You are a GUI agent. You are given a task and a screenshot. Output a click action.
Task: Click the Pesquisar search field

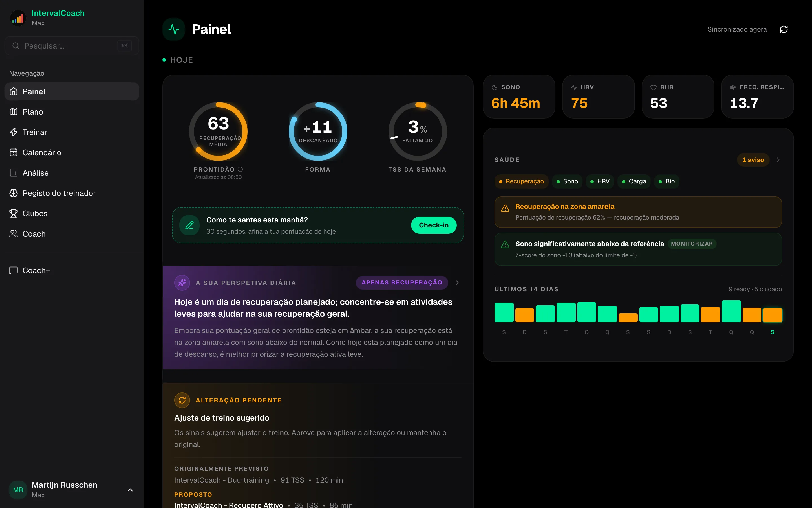pyautogui.click(x=72, y=46)
